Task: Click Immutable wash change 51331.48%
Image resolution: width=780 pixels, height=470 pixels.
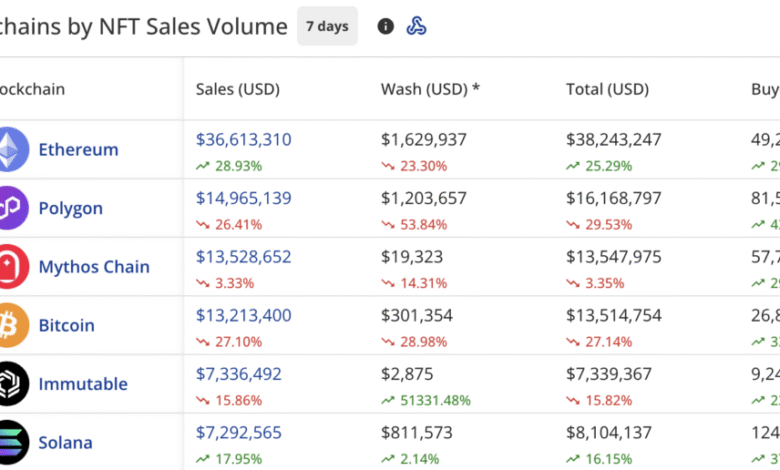Action: tap(426, 401)
